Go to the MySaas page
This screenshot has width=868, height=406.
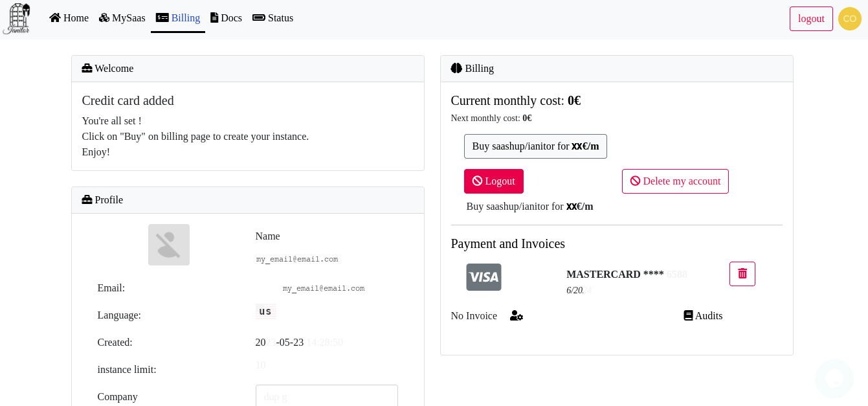click(122, 18)
